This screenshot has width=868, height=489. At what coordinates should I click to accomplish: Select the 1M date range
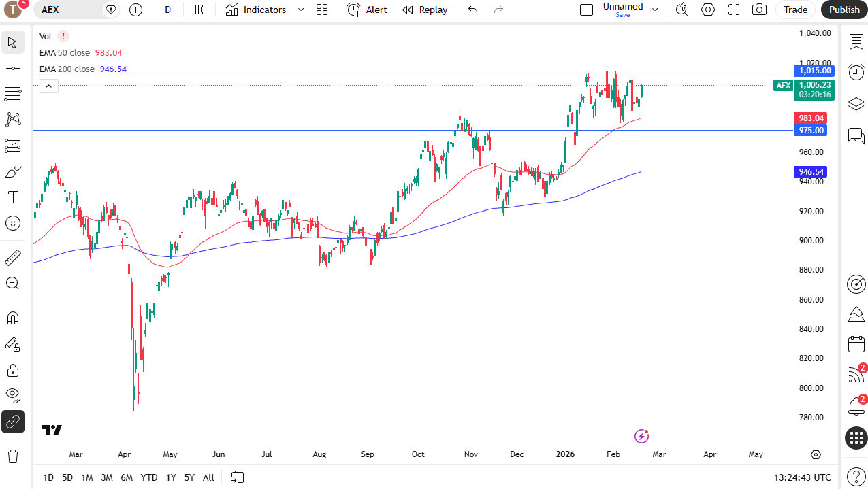87,477
